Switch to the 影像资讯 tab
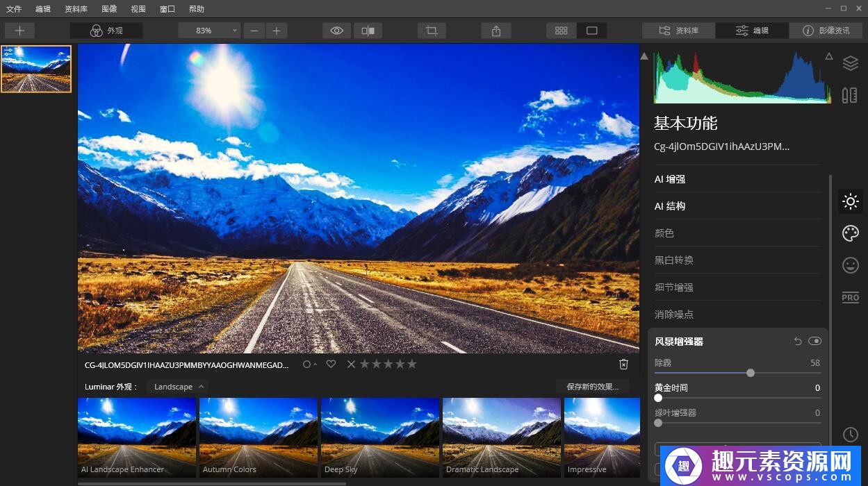Screen dimensions: 868x486 826,31
